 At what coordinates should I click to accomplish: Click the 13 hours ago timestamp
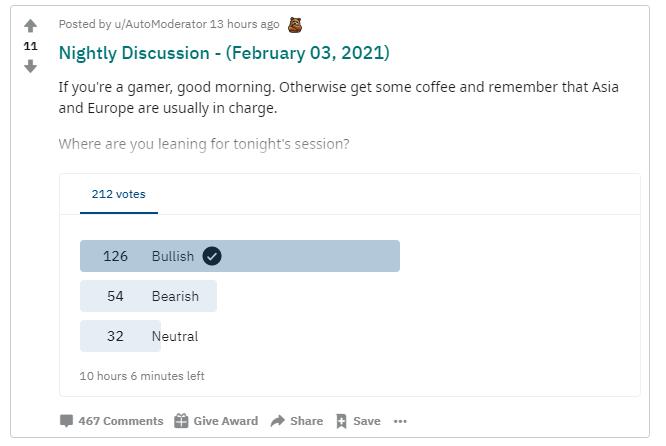pyautogui.click(x=244, y=24)
